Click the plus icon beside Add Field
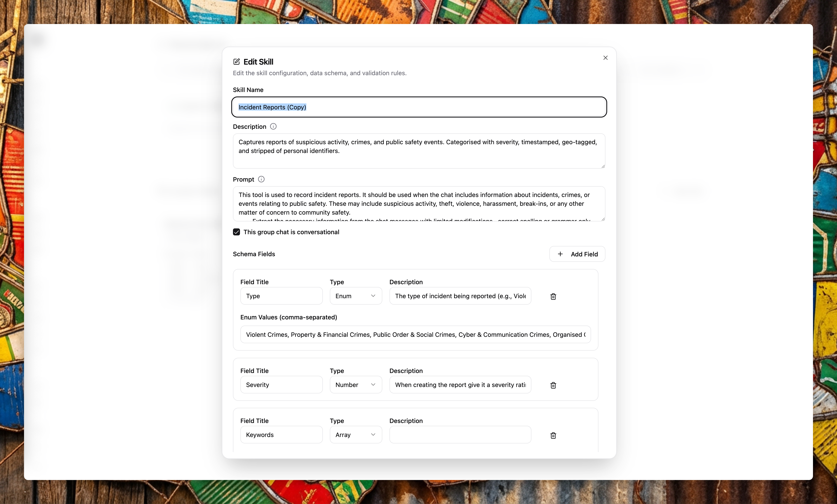The width and height of the screenshot is (837, 504). click(x=560, y=254)
